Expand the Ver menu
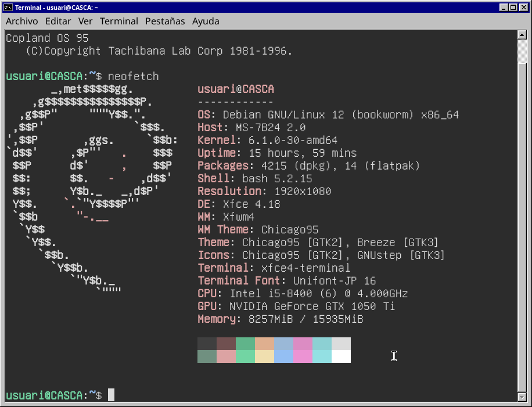Viewport: 532px width, 407px height. pyautogui.click(x=85, y=21)
